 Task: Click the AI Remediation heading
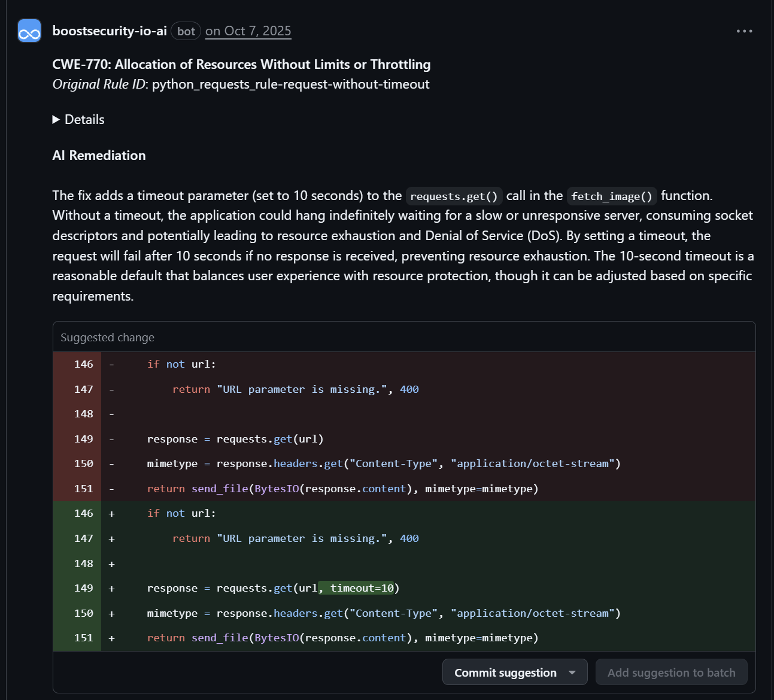click(x=99, y=156)
